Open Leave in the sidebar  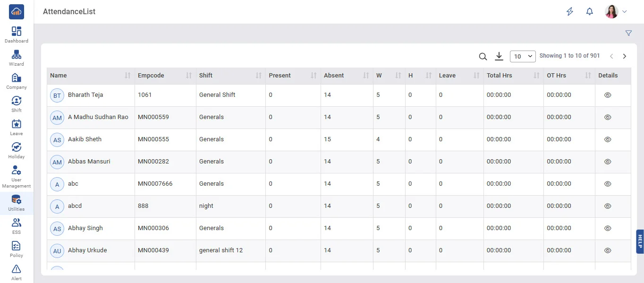click(x=17, y=127)
